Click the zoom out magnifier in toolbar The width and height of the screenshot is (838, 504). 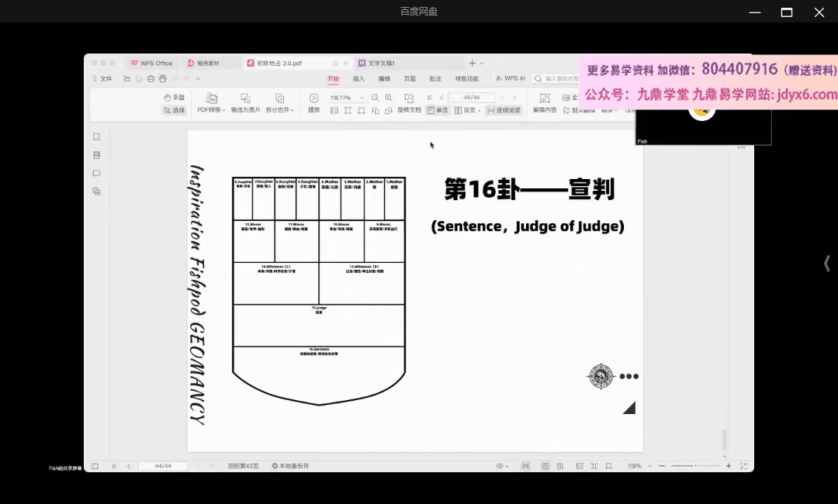(376, 98)
